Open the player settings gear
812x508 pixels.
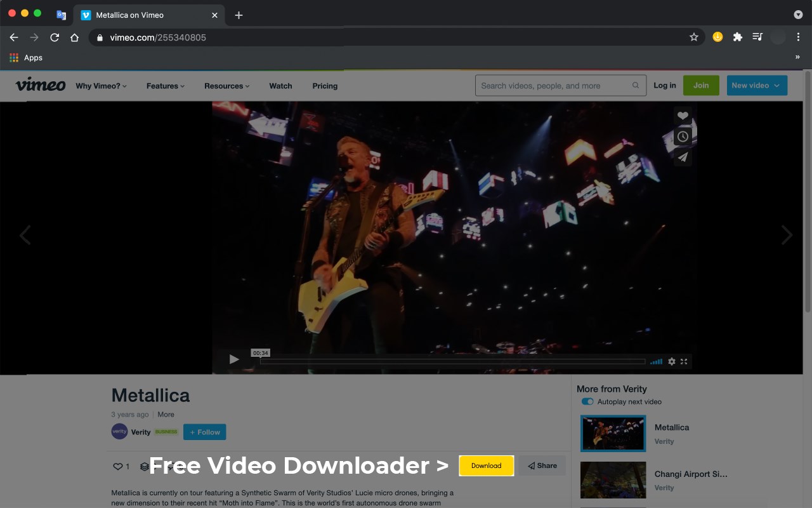[672, 361]
